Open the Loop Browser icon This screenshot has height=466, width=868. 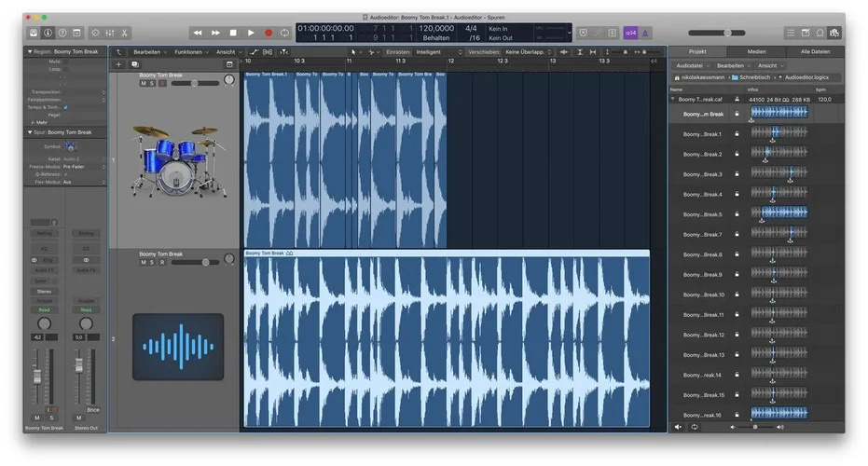[819, 33]
